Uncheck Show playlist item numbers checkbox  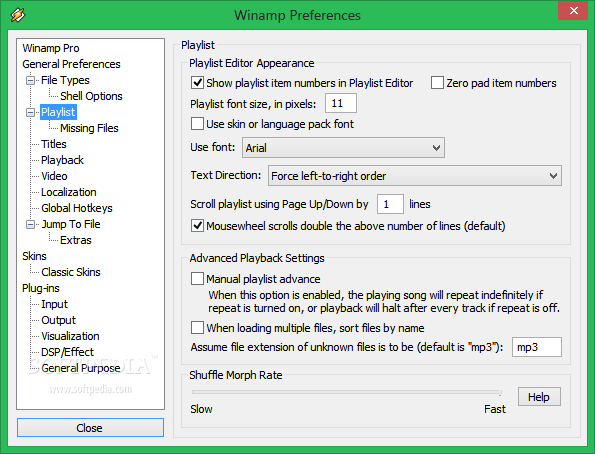point(197,83)
